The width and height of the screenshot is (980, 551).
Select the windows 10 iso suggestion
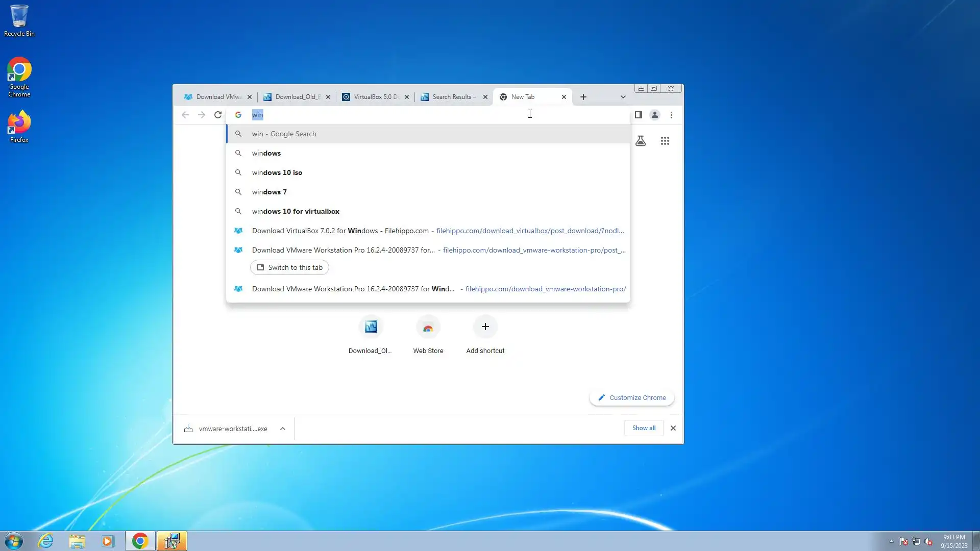(x=277, y=172)
